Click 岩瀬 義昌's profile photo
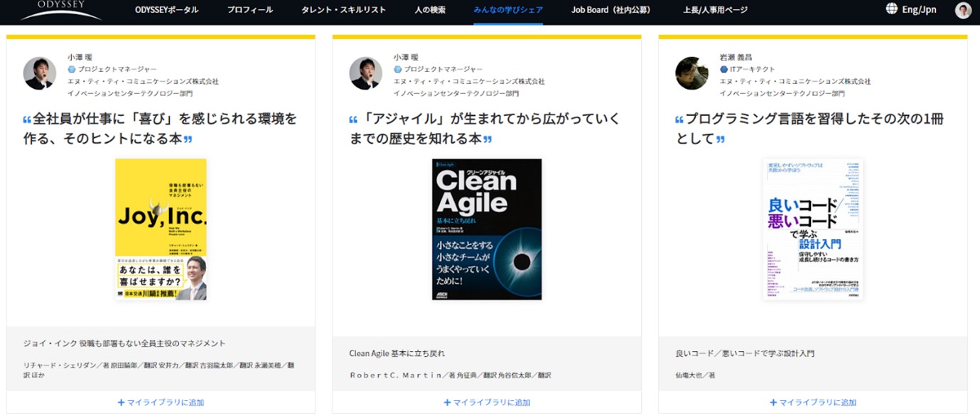 point(691,73)
